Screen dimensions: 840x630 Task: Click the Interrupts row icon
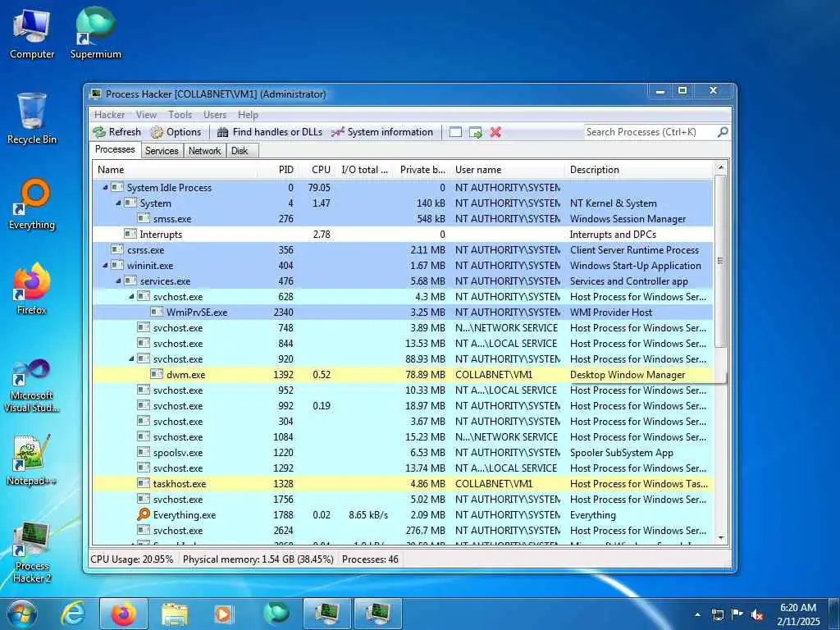130,234
